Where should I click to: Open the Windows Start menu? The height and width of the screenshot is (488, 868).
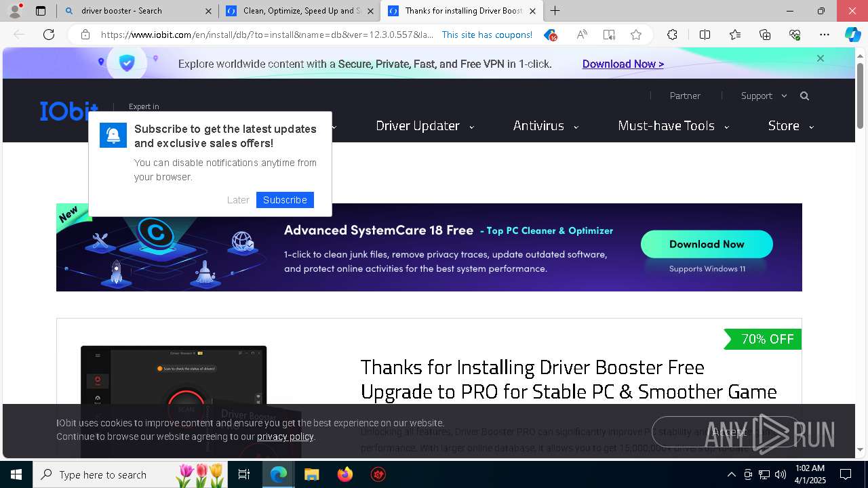(16, 474)
